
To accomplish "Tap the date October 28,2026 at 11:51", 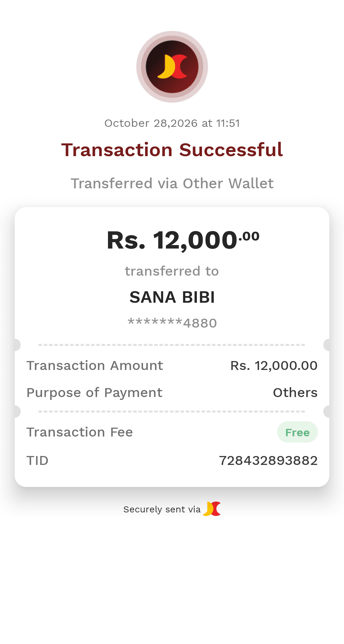I will [172, 123].
